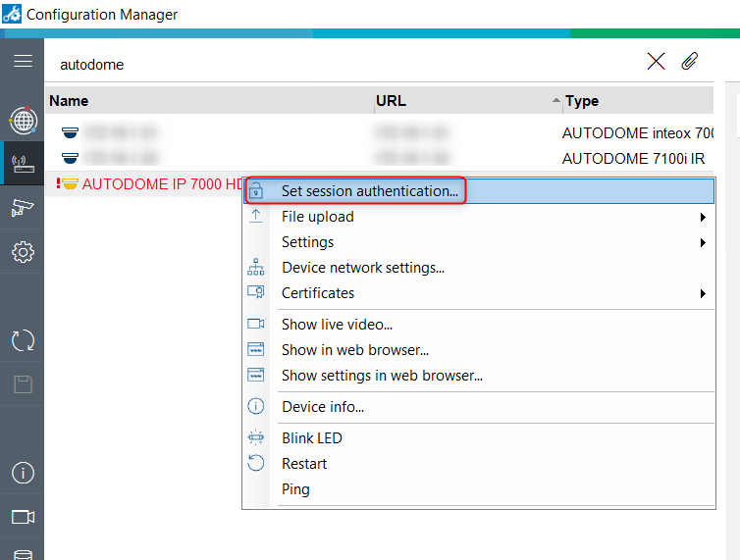
Task: Expand Settings submenu arrow
Action: tap(703, 242)
